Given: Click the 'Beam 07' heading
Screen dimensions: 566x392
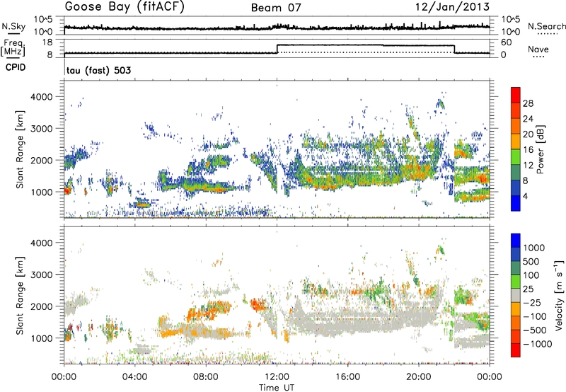Looking at the screenshot, I should 276,8.
